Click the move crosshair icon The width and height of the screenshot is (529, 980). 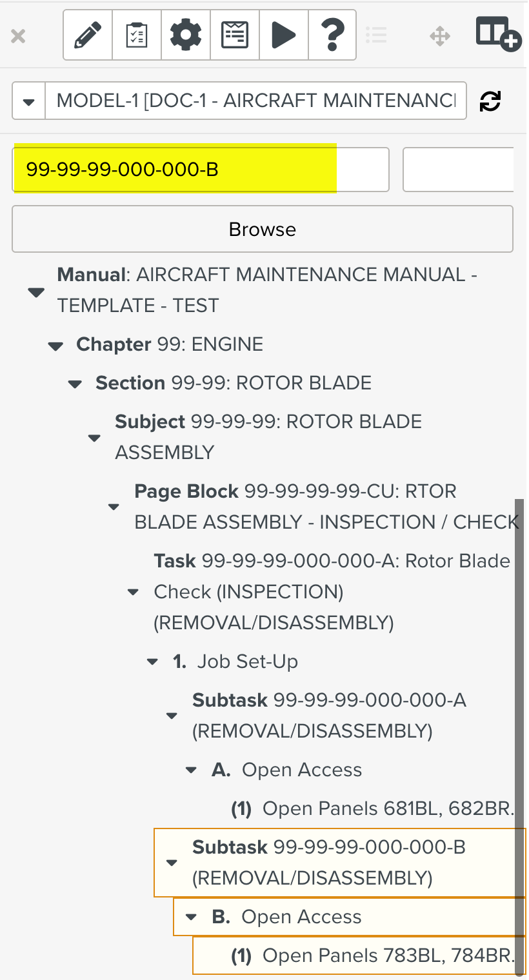click(441, 37)
